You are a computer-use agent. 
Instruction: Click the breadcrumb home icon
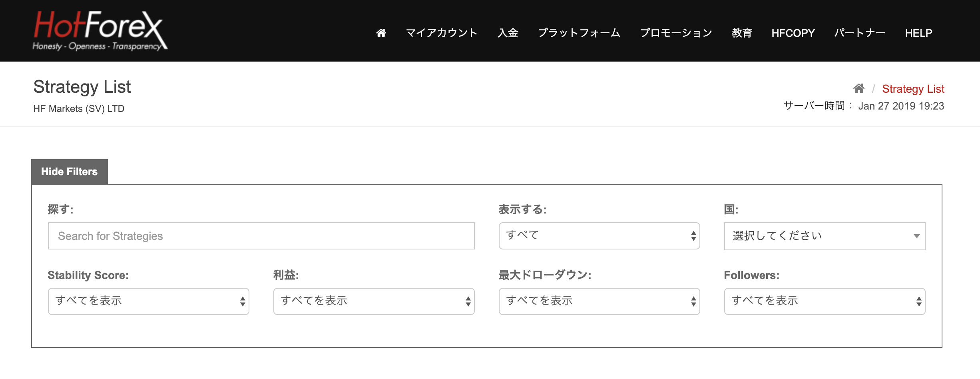click(x=859, y=88)
